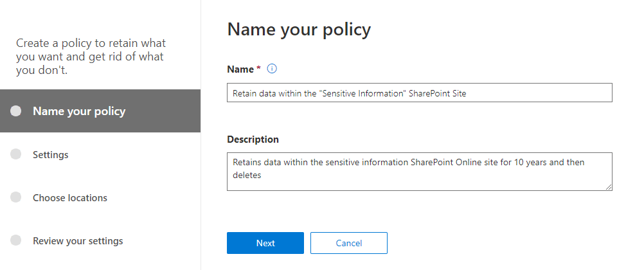Click the Settings step circle indicator
The width and height of the screenshot is (644, 270).
tap(17, 154)
